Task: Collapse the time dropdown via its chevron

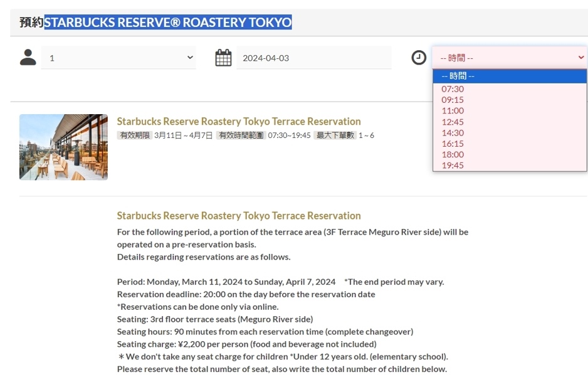Action: (x=581, y=57)
